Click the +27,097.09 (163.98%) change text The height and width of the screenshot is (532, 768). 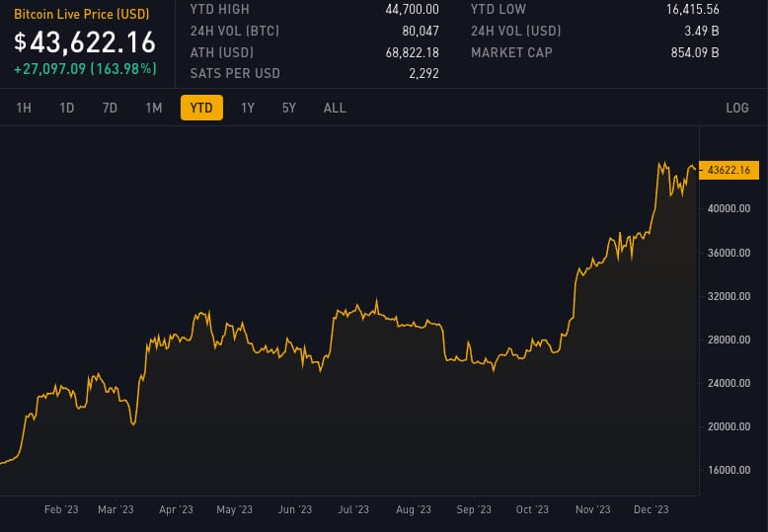click(x=85, y=68)
